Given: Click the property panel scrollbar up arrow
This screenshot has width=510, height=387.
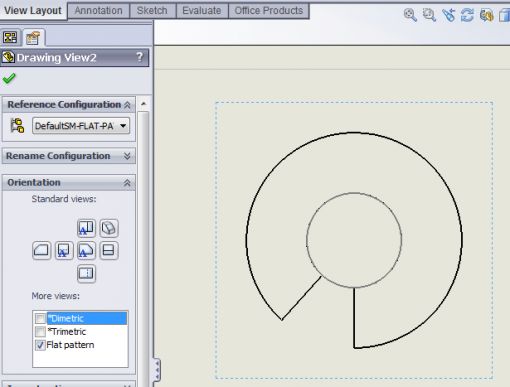Looking at the screenshot, I should [143, 104].
